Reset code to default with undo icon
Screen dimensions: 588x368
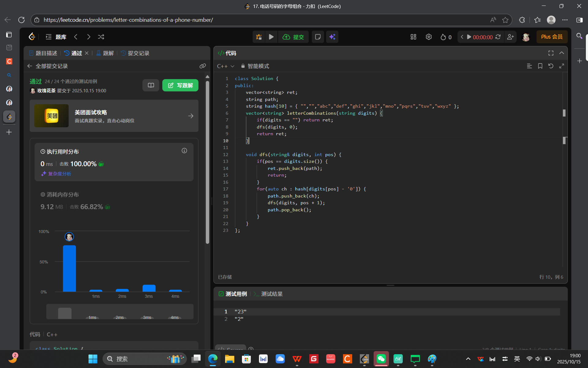click(x=551, y=66)
